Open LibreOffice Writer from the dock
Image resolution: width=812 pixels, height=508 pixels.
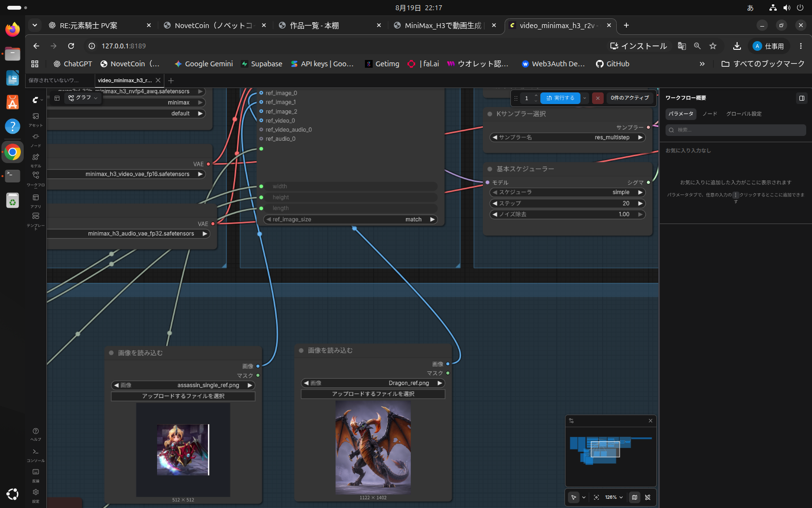pos(13,78)
